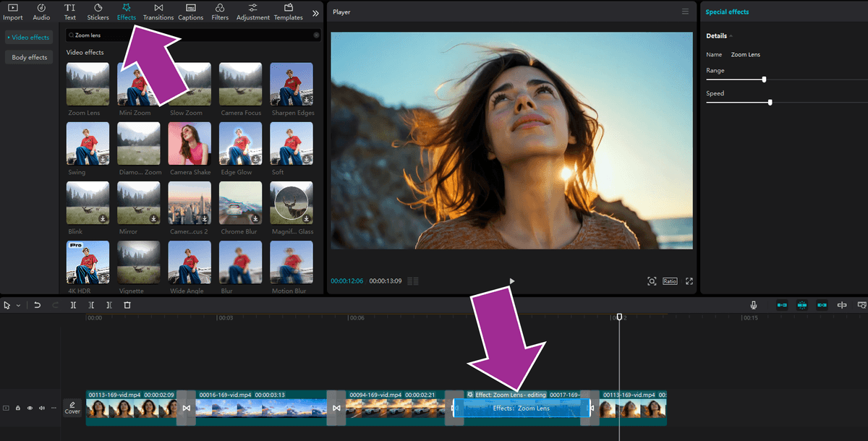Toggle clip linkage
This screenshot has width=868, height=441.
pyautogui.click(x=822, y=305)
